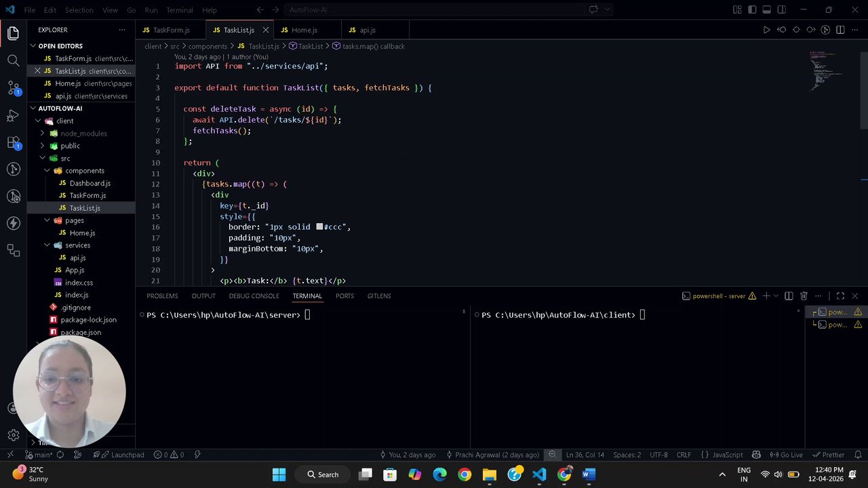Maximize the terminal panel size
The height and width of the screenshot is (488, 868).
[x=840, y=296]
